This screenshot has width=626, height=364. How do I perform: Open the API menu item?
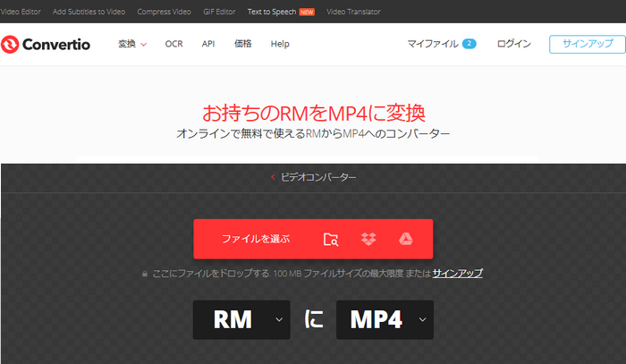208,44
